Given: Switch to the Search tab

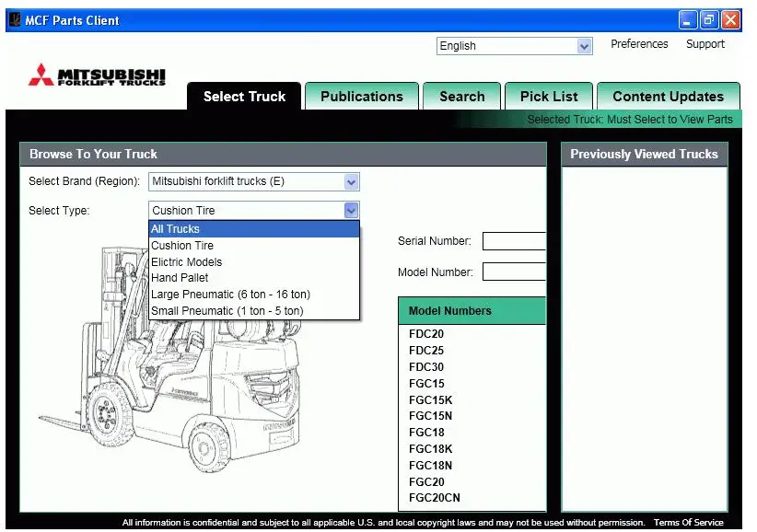Looking at the screenshot, I should (461, 96).
